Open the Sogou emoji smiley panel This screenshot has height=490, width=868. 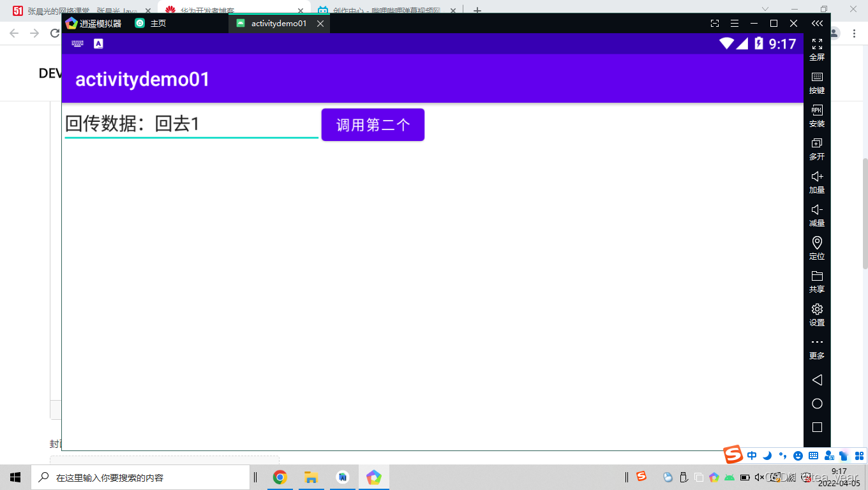pyautogui.click(x=798, y=456)
